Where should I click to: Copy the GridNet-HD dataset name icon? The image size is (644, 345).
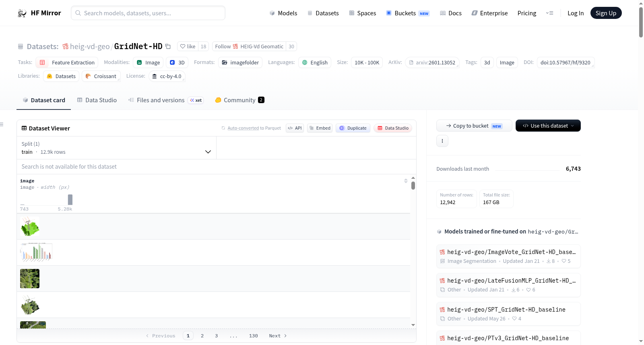(x=168, y=46)
